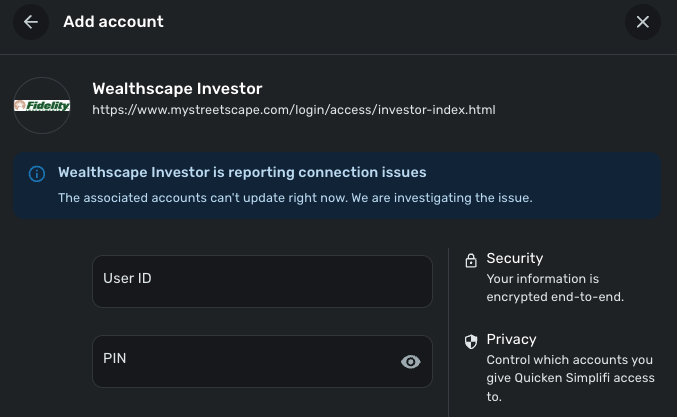Viewport: 677px width, 417px height.
Task: Click the Security padlock icon
Action: [x=471, y=261]
